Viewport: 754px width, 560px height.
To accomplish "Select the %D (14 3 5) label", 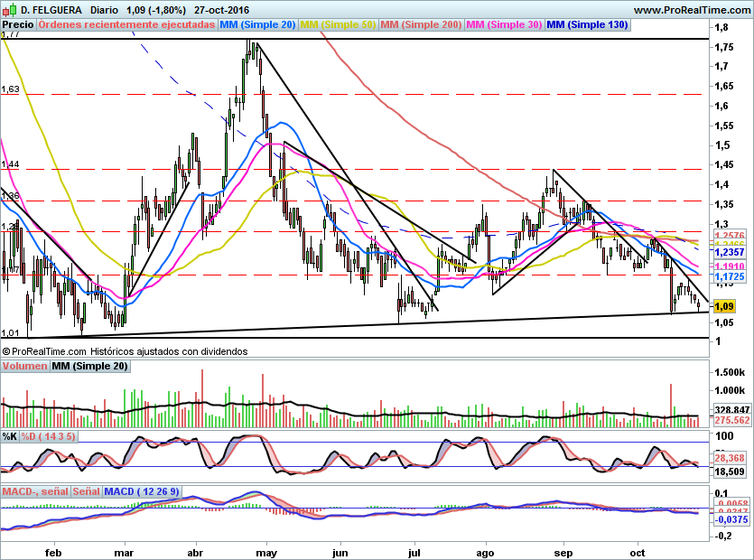I will [x=49, y=436].
